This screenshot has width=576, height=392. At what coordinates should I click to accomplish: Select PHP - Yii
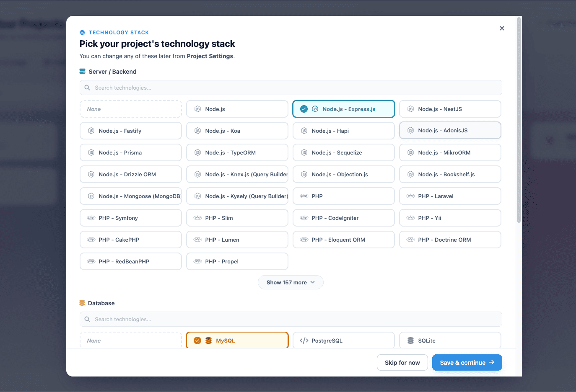pos(450,218)
